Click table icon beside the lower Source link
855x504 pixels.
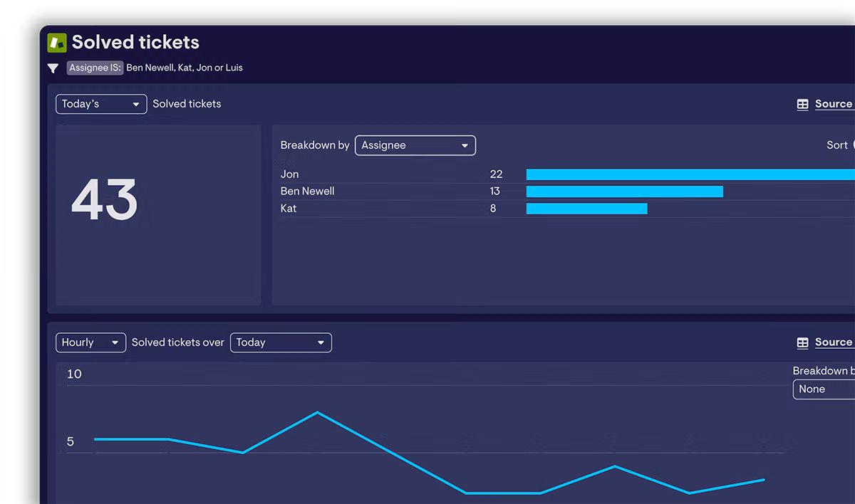[x=802, y=343]
